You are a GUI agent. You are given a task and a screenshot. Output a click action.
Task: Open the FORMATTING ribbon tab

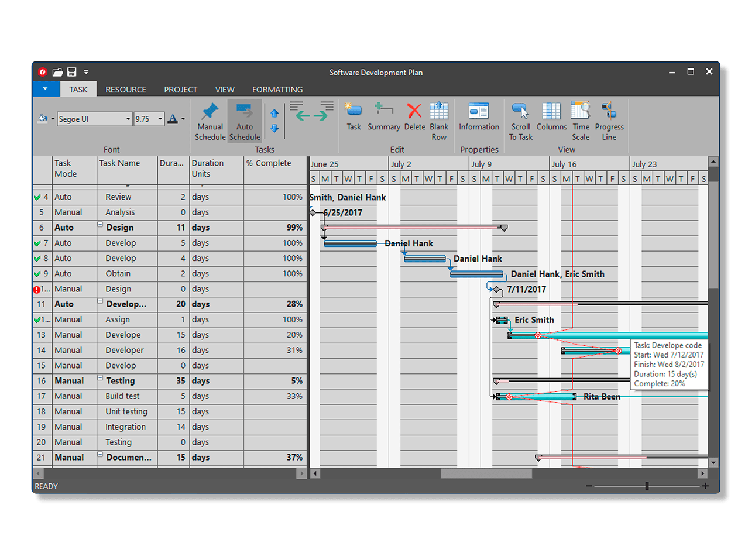coord(277,89)
